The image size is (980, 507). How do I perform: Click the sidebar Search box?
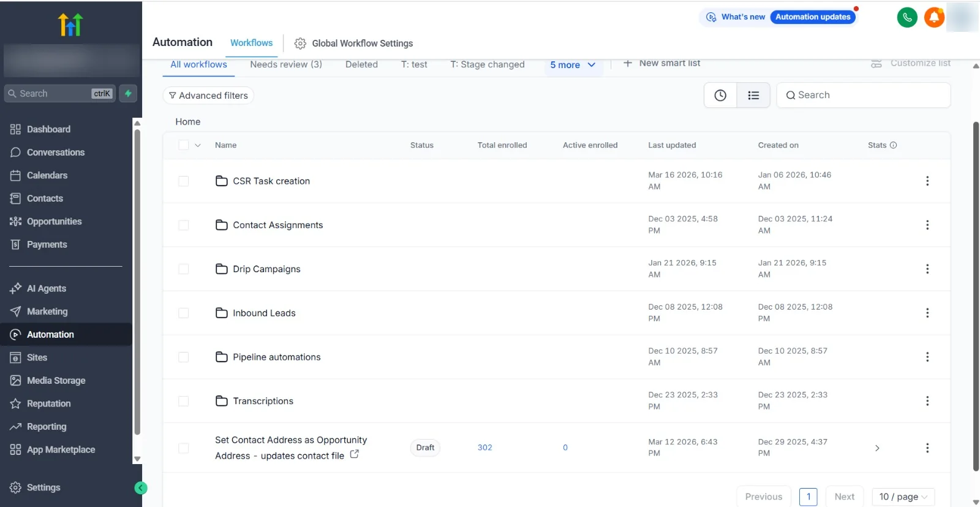(60, 93)
